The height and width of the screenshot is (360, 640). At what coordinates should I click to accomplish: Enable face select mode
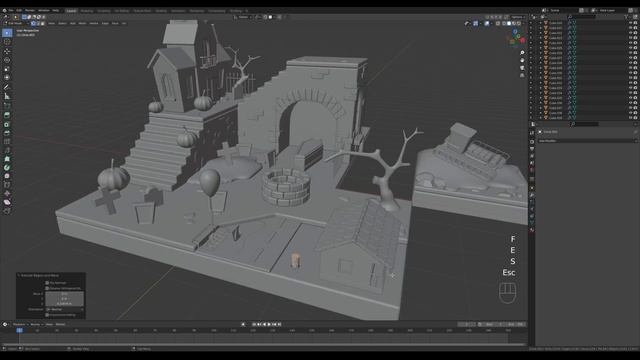point(42,24)
